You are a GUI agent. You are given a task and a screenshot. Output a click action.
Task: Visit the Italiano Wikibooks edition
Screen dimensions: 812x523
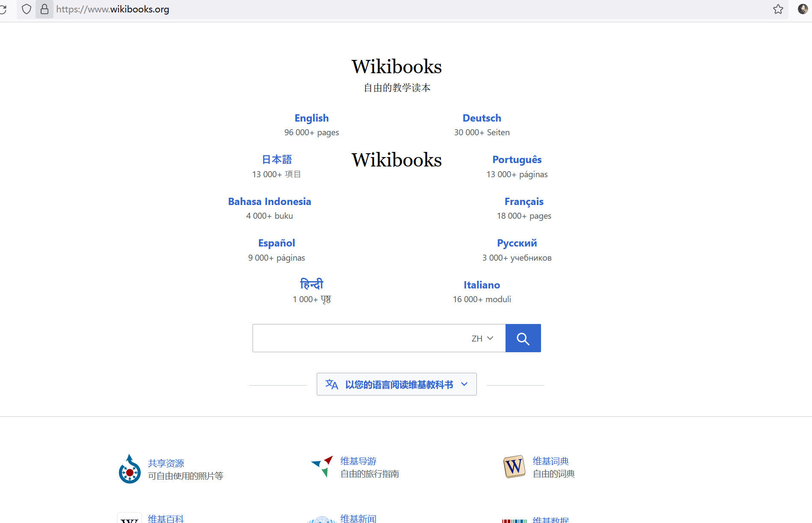pyautogui.click(x=482, y=285)
